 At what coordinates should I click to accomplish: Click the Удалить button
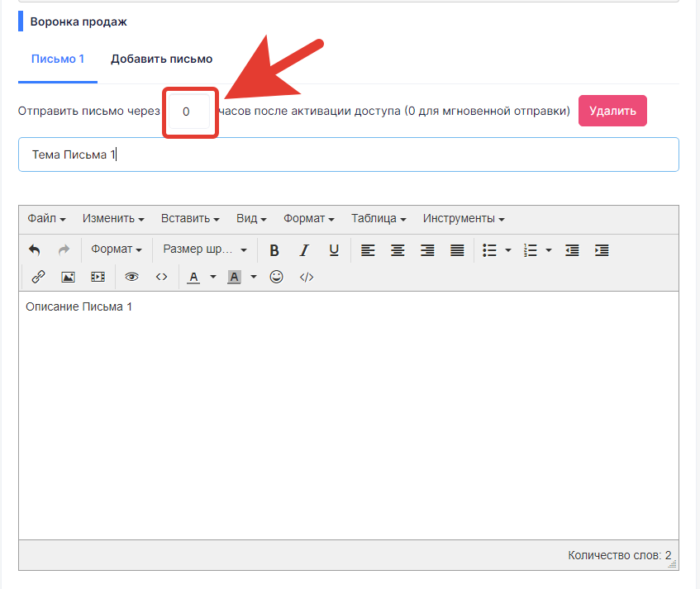point(612,111)
